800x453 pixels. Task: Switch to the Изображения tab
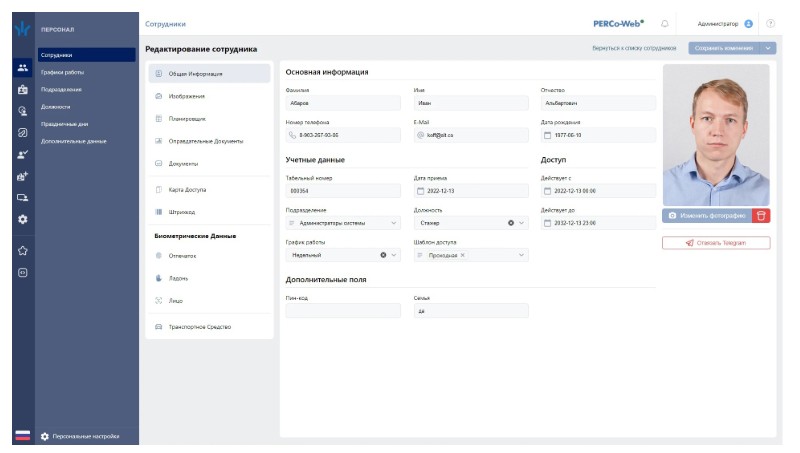(186, 96)
